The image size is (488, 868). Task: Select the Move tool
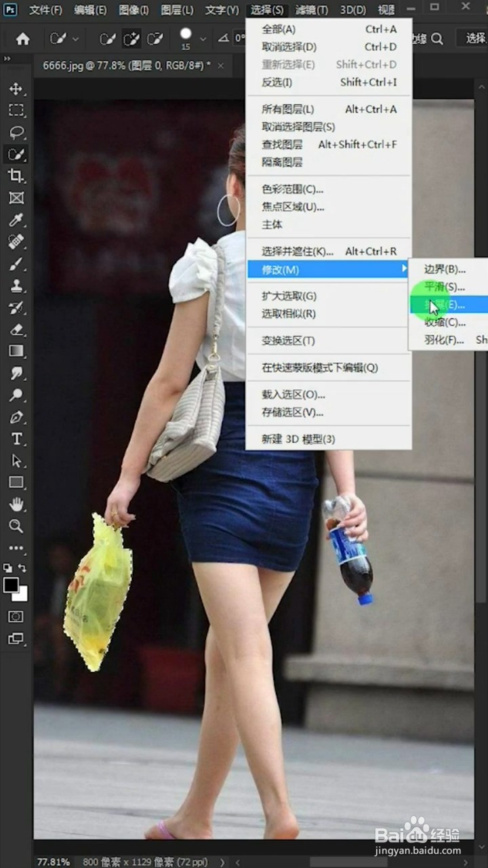click(x=16, y=89)
